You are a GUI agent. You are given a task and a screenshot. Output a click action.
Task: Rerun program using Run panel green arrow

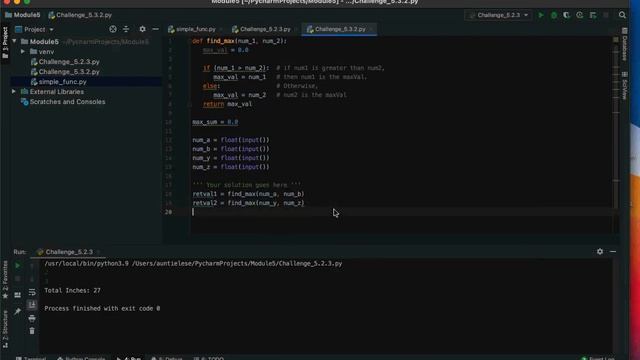pyautogui.click(x=18, y=265)
